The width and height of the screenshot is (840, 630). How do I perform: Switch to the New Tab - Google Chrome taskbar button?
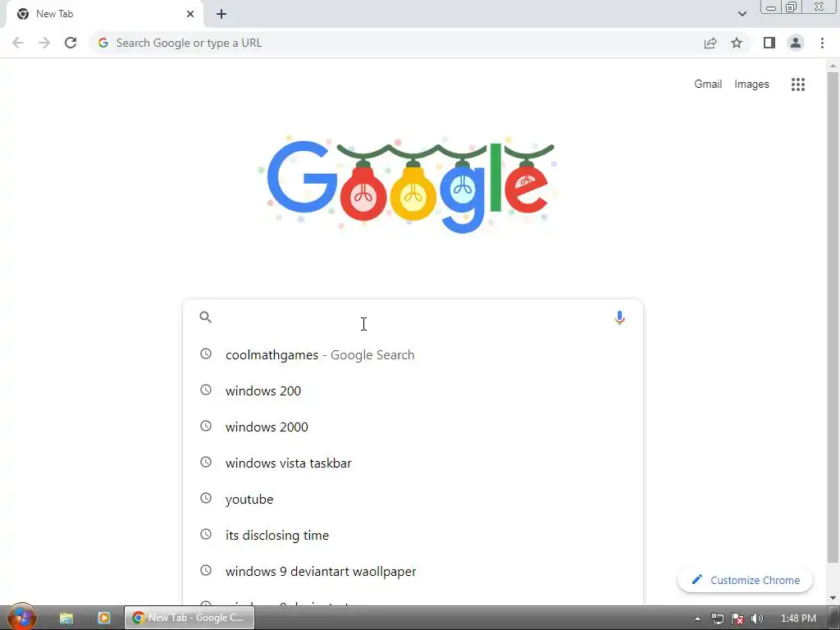pos(189,618)
